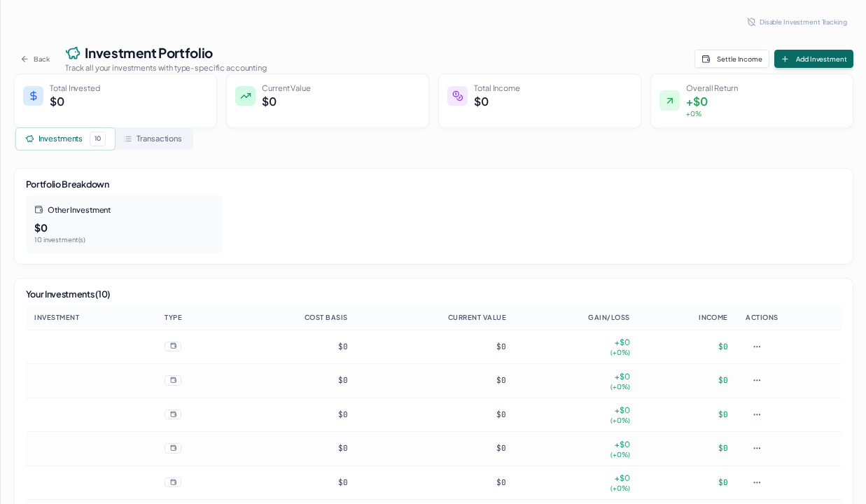Click the +0% text under Overall Return
The height and width of the screenshot is (504, 866).
pyautogui.click(x=694, y=114)
